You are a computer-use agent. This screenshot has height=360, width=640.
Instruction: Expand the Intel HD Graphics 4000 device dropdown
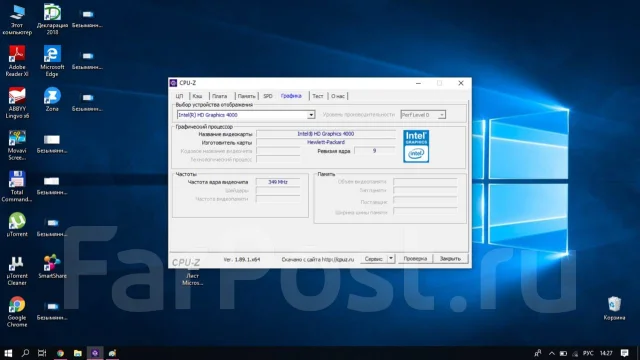click(311, 115)
